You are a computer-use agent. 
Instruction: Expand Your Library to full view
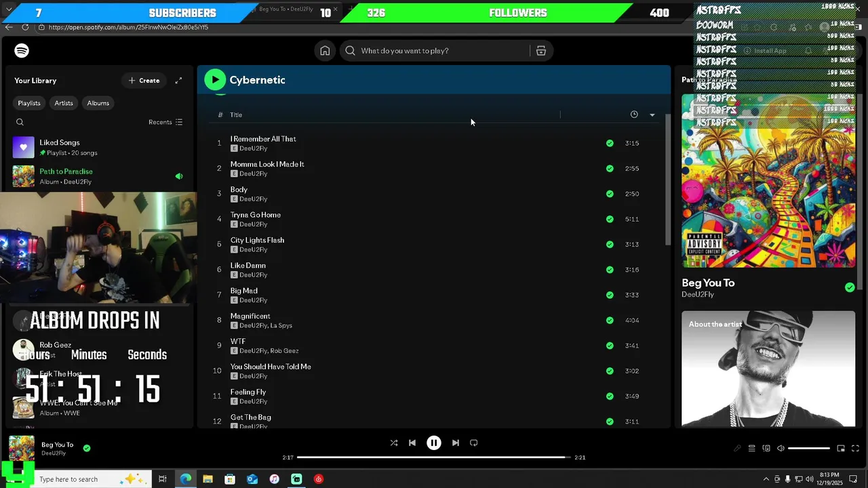tap(178, 81)
